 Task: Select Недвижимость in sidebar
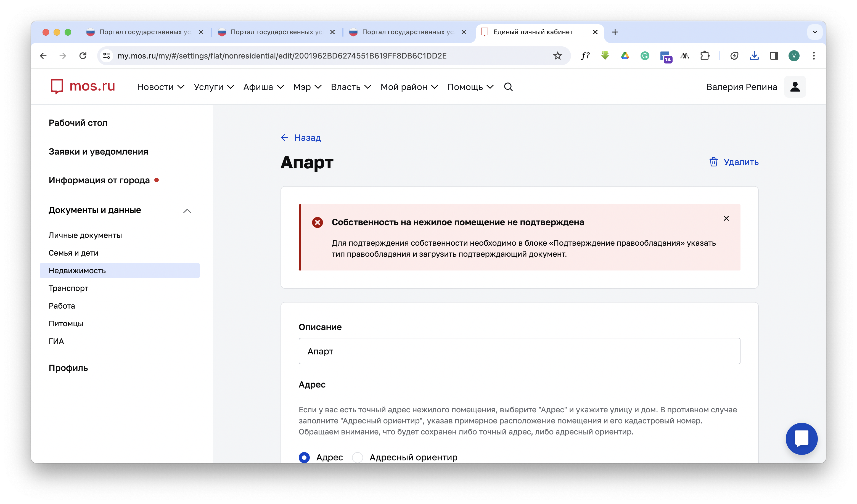[120, 270]
